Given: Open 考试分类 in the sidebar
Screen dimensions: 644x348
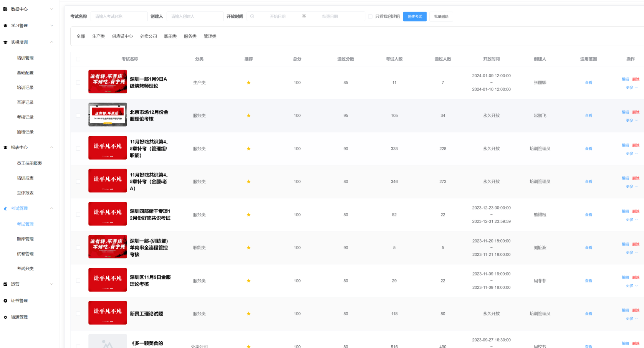Looking at the screenshot, I should [25, 269].
